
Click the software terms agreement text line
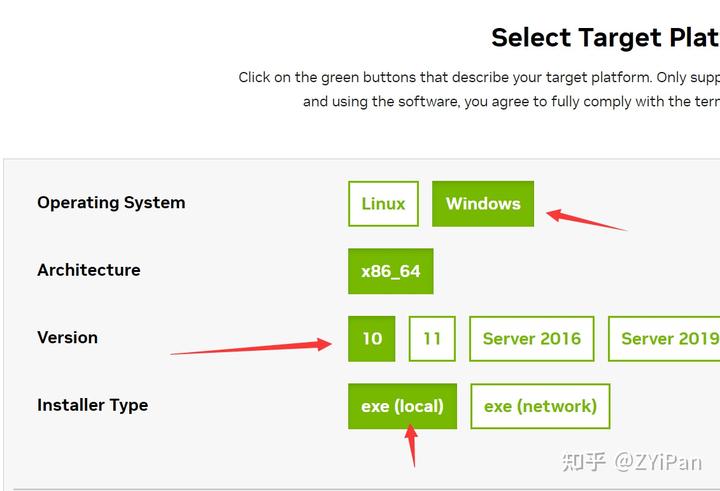(510, 101)
